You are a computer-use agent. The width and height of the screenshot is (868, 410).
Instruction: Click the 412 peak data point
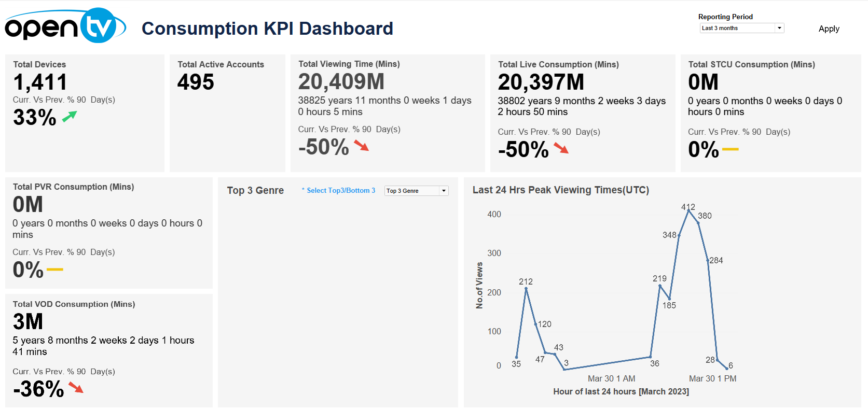(688, 210)
